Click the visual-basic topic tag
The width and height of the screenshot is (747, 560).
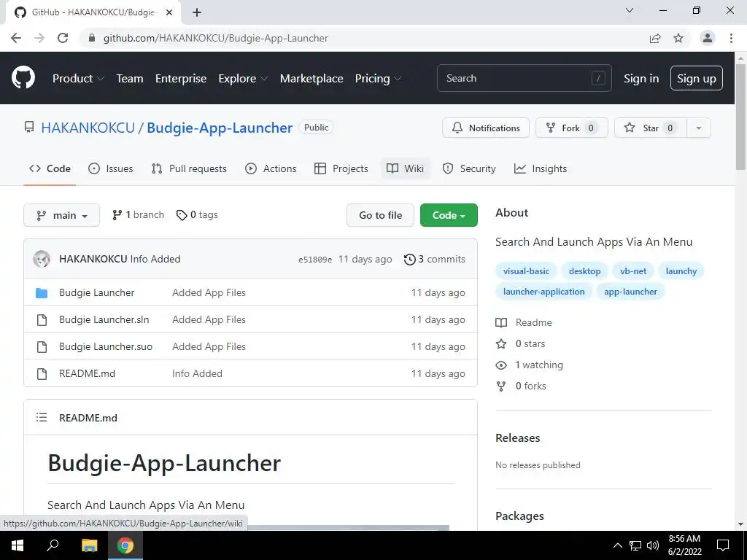pyautogui.click(x=526, y=271)
